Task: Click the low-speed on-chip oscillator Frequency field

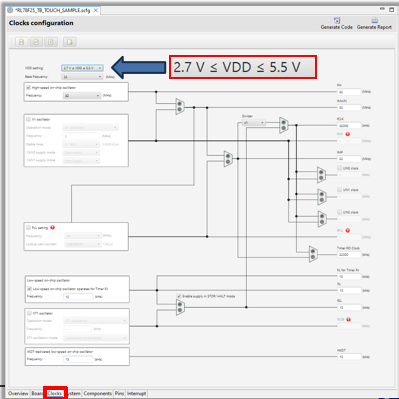Action: coord(79,297)
